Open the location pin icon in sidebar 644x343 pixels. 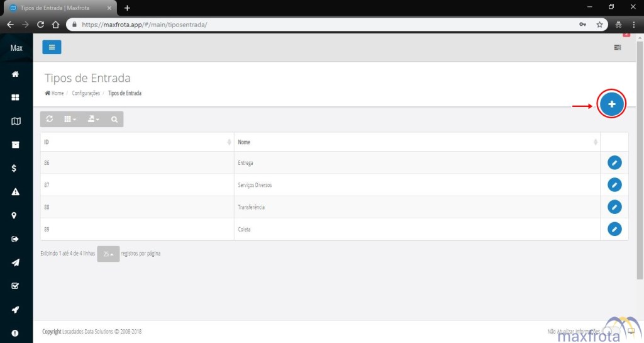coord(16,215)
